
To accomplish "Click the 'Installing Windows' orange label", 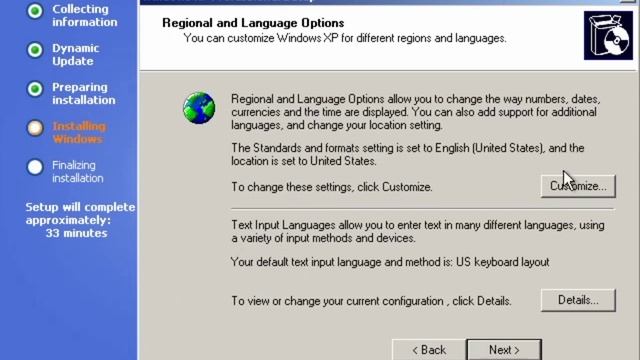I will 79,133.
